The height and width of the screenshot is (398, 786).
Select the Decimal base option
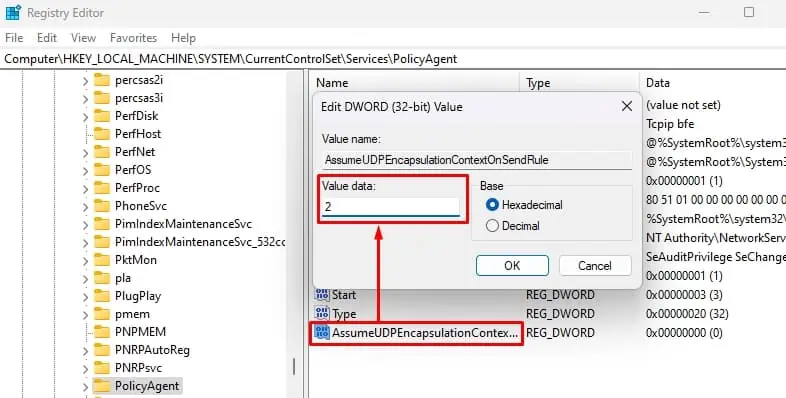click(492, 226)
